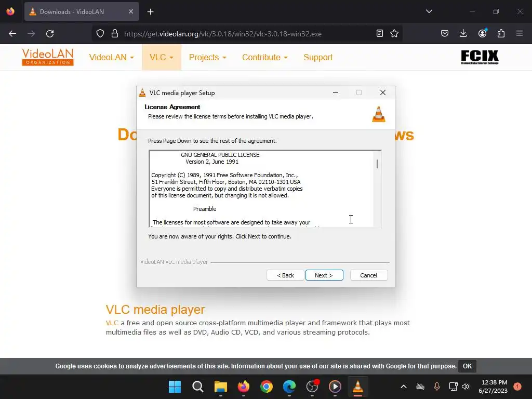Click the license text scrollbar thumb
The width and height of the screenshot is (532, 399).
377,164
